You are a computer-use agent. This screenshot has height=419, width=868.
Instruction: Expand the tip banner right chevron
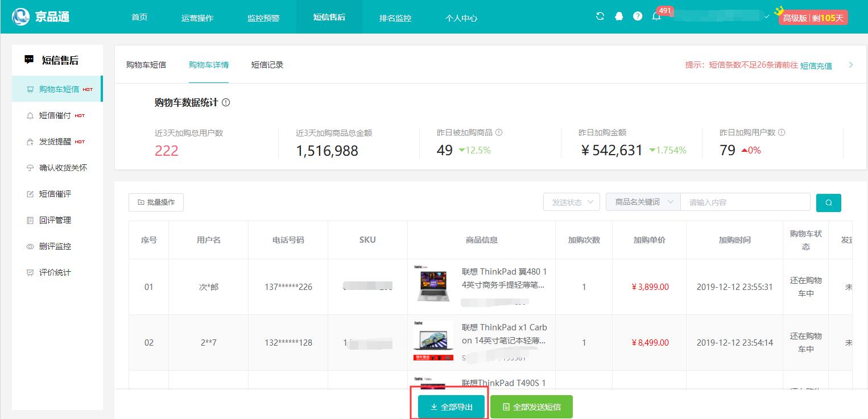[851, 65]
